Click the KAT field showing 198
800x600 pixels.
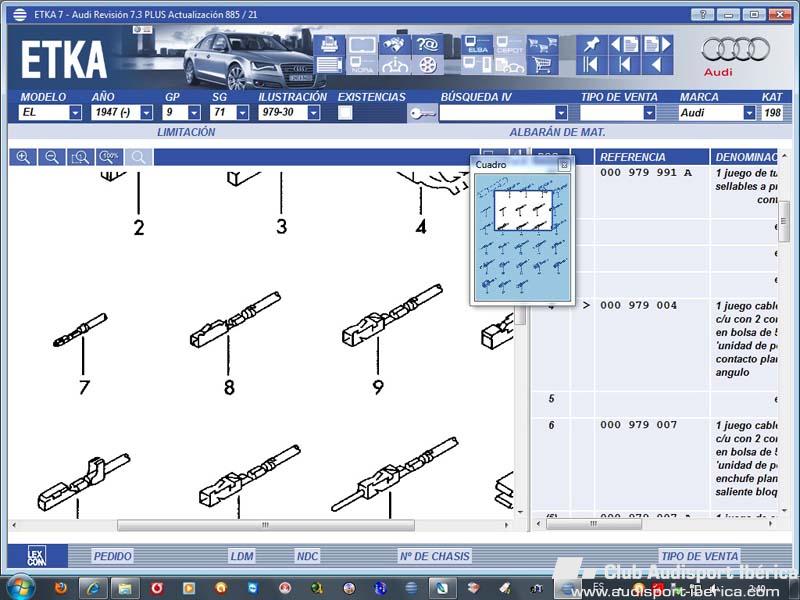click(772, 112)
